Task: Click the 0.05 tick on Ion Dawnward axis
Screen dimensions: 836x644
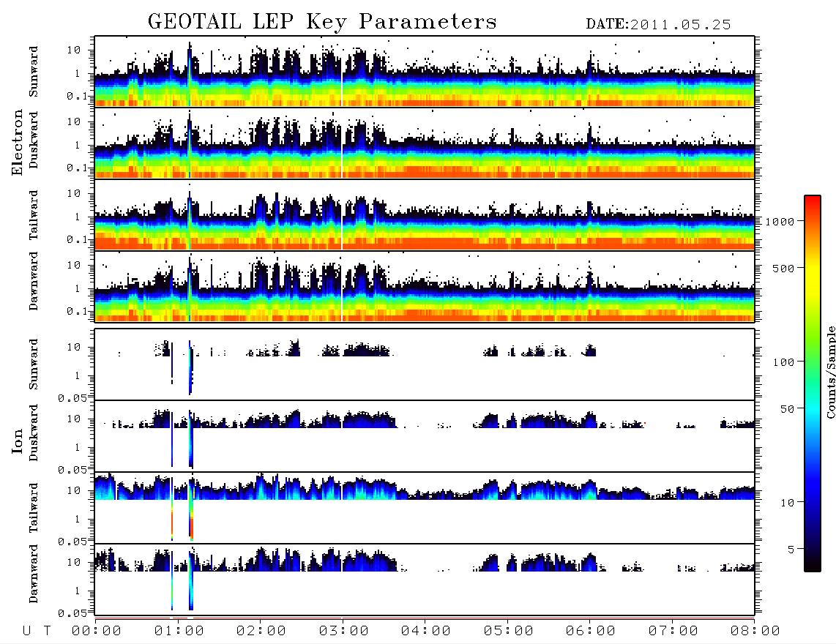Action: coord(72,613)
